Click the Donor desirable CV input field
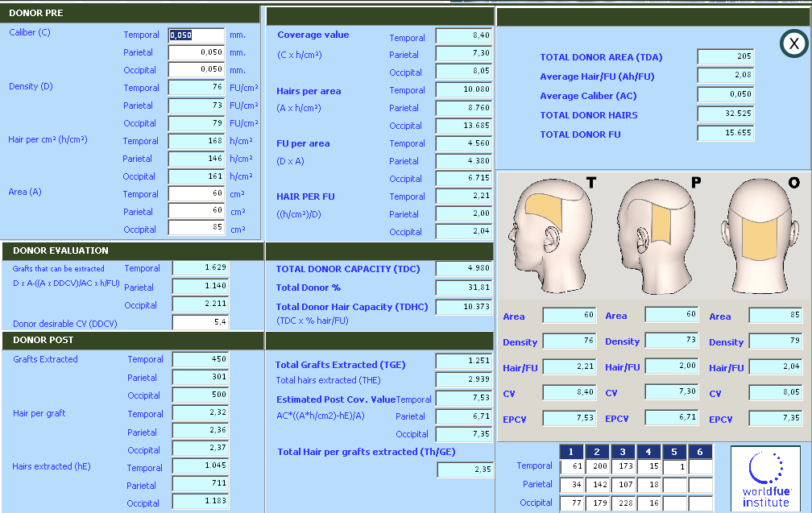This screenshot has height=513, width=812. point(200,323)
